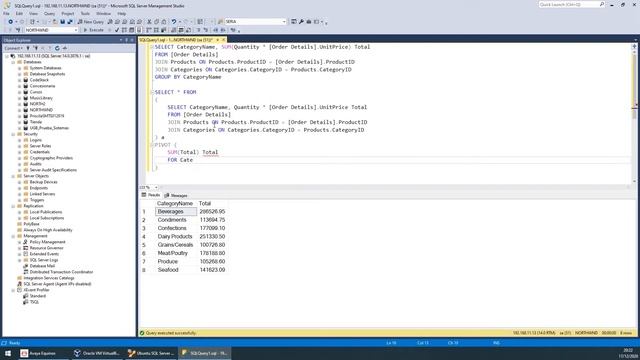Select the Server Roles folder
Image resolution: width=640 pixels, height=360 pixels.
40,146
